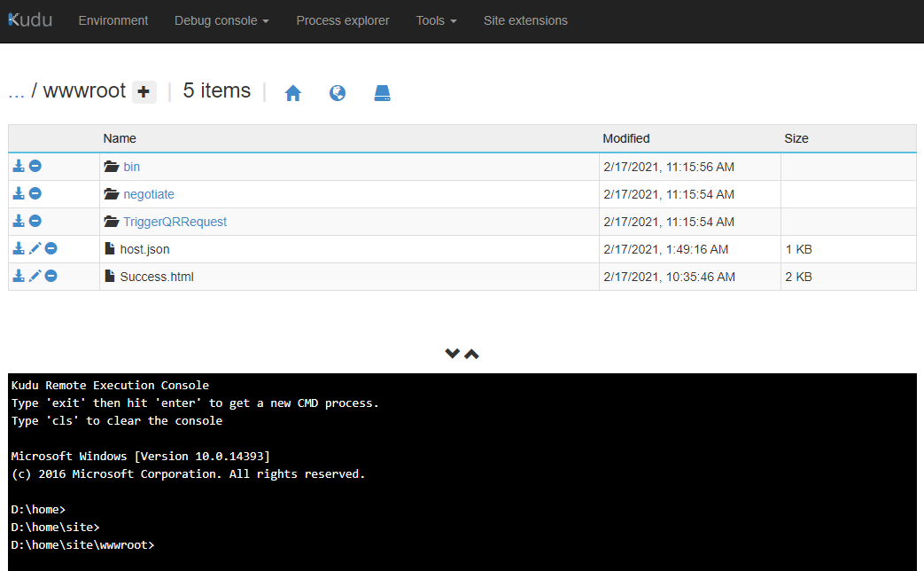Image resolution: width=924 pixels, height=571 pixels.
Task: Select the Success.html file name
Action: tap(157, 277)
